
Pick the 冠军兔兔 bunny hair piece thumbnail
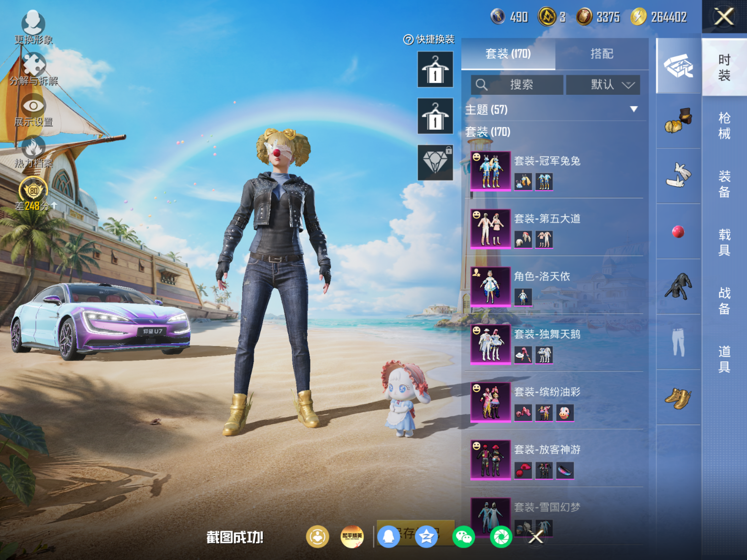click(x=523, y=182)
